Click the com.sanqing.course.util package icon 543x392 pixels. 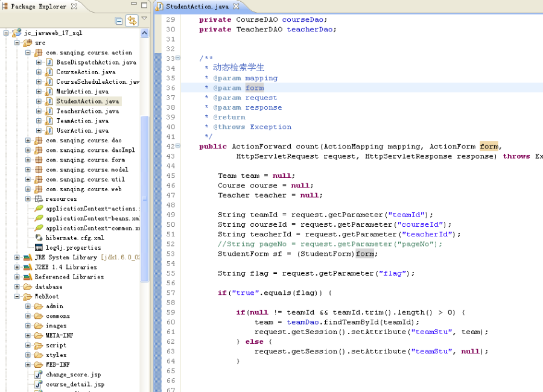tap(39, 179)
